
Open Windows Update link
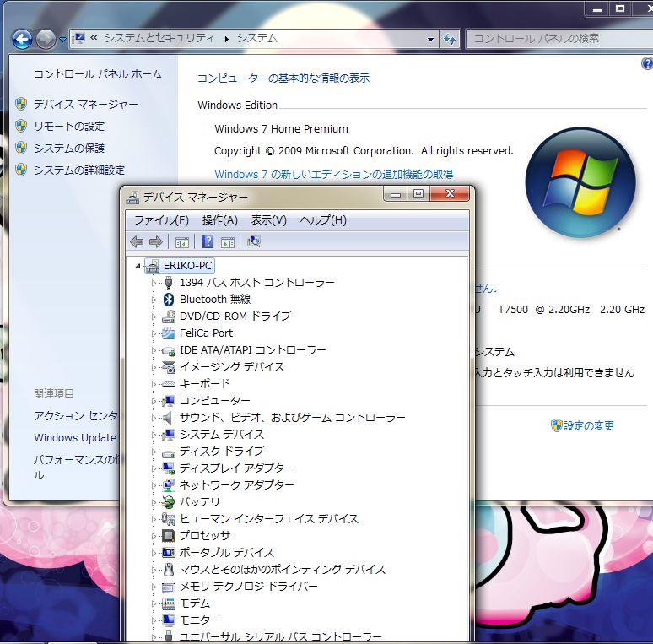tap(75, 438)
